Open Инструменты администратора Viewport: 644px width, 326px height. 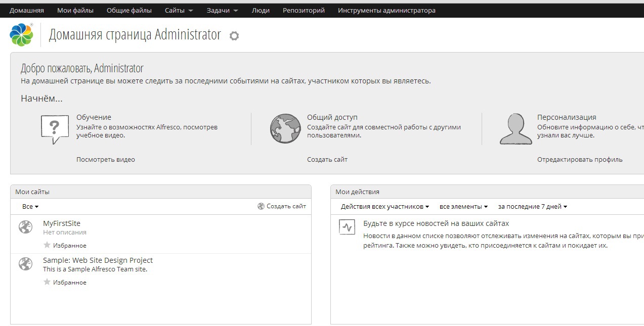click(386, 10)
